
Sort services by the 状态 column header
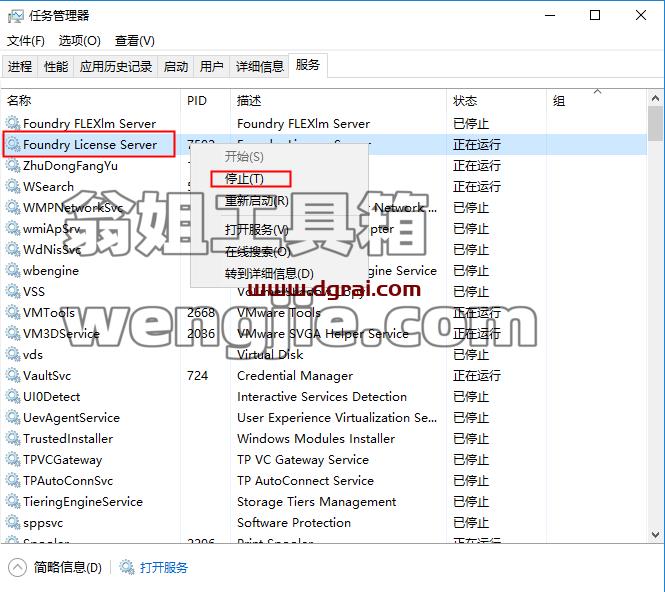(465, 101)
